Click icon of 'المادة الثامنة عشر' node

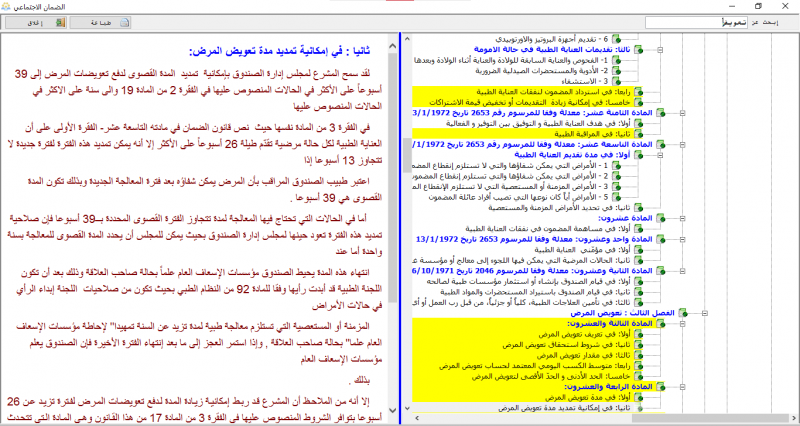click(x=661, y=113)
